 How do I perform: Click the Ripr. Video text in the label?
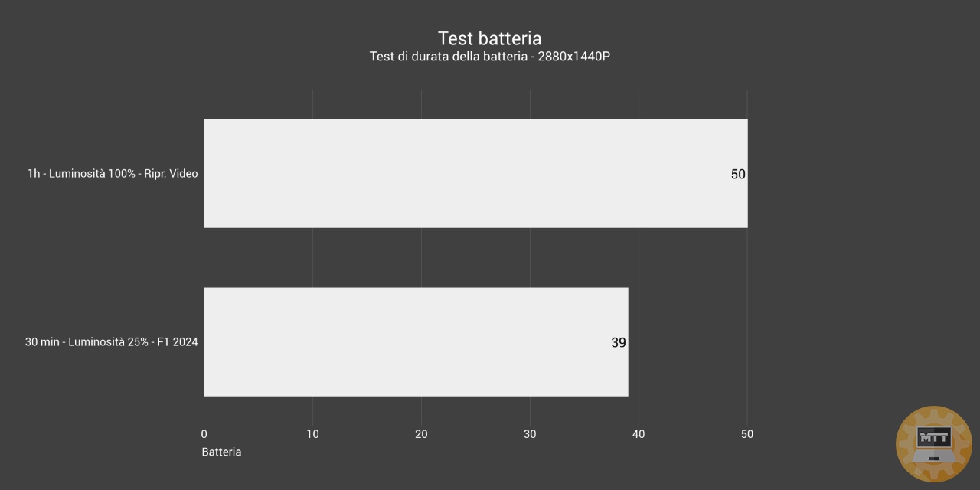171,174
